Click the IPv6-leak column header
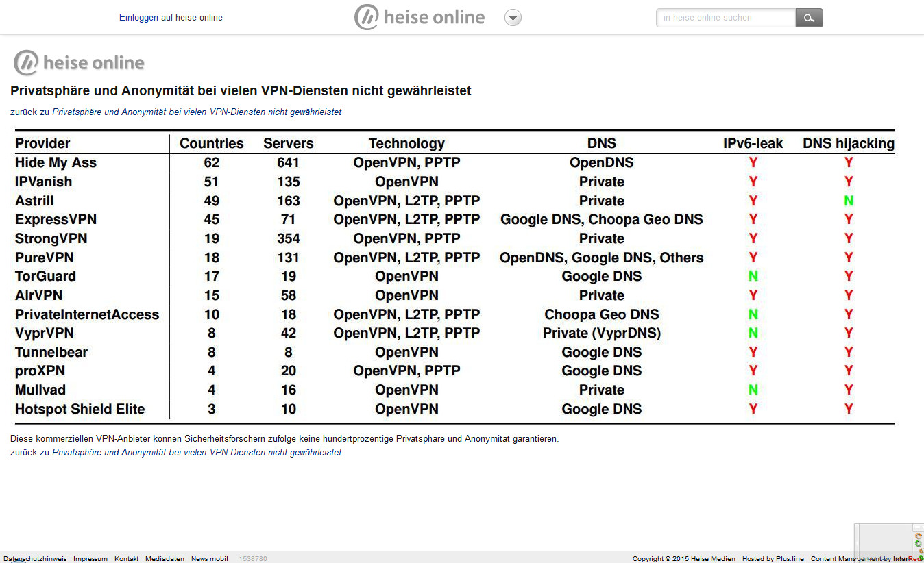This screenshot has height=563, width=924. (x=753, y=143)
